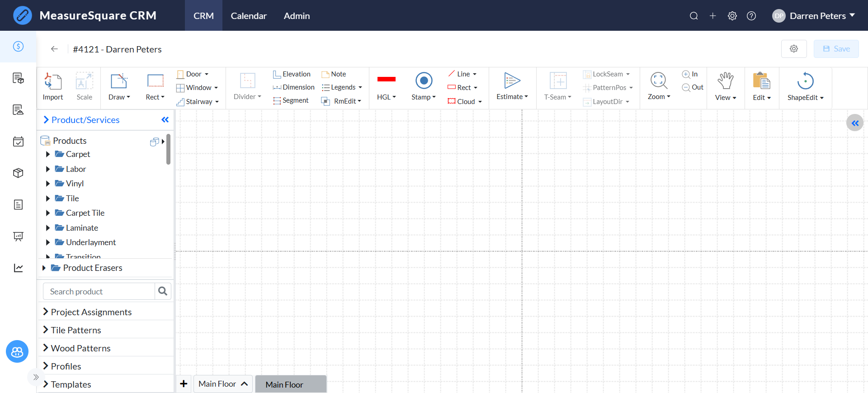
Task: Expand the Product Erasers folder
Action: tap(44, 268)
